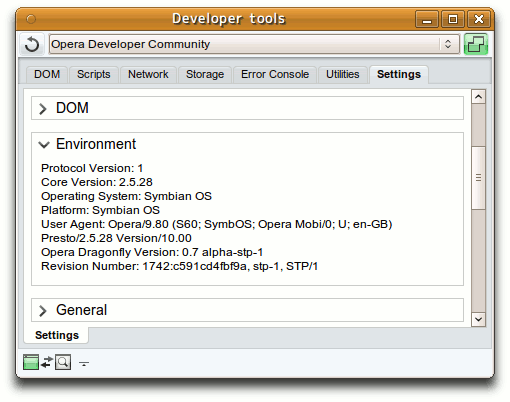This screenshot has width=510, height=402.
Task: Maximize the Developer tools window
Action: click(453, 19)
